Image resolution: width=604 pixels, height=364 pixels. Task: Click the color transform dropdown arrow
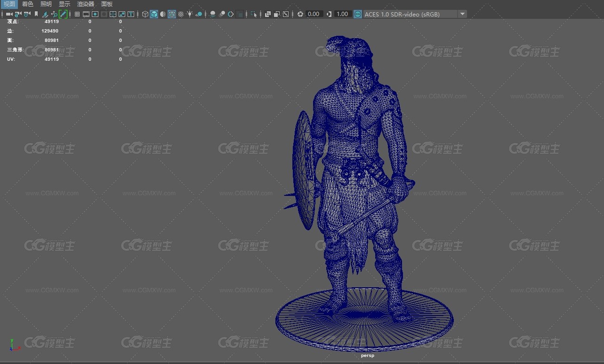(462, 14)
